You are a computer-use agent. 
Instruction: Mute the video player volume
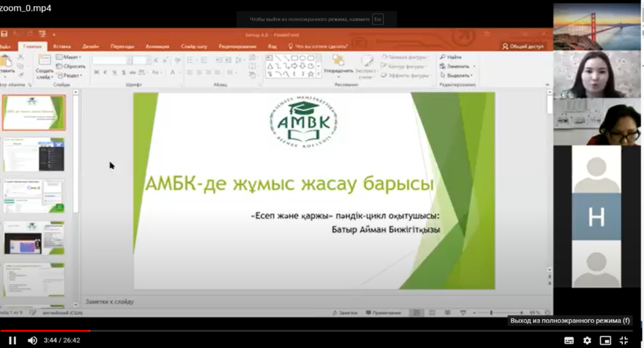click(x=32, y=340)
